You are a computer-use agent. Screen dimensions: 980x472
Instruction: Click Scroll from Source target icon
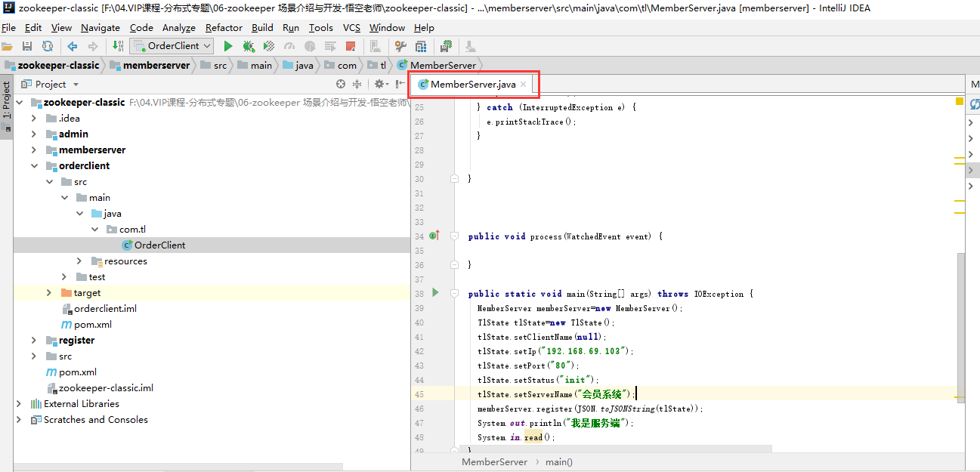click(342, 85)
